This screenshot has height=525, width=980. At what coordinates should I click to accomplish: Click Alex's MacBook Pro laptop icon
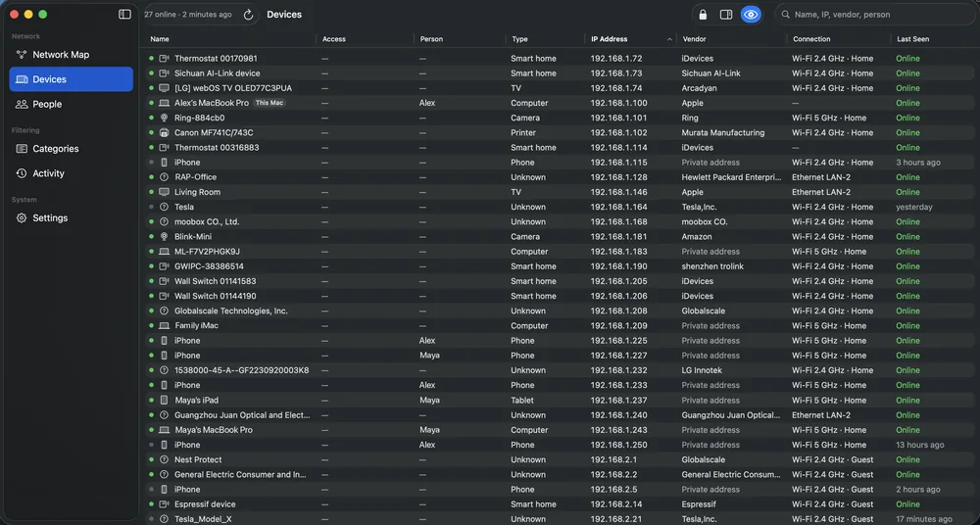(x=165, y=103)
